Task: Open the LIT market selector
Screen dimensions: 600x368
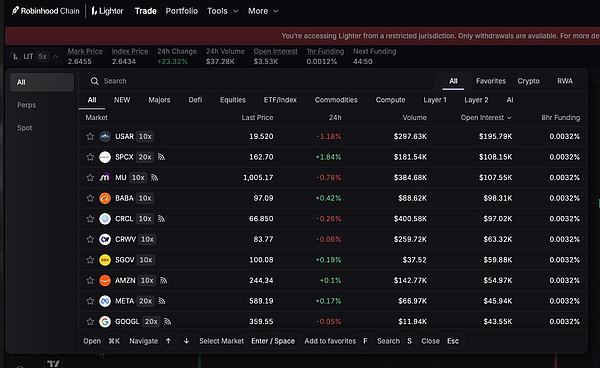Action: 35,57
